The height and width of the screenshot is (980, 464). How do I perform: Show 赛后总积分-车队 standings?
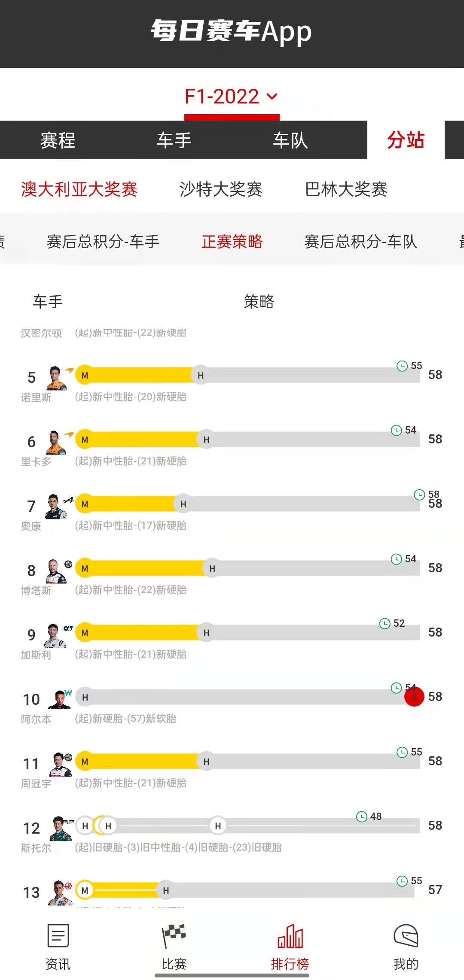click(x=361, y=242)
